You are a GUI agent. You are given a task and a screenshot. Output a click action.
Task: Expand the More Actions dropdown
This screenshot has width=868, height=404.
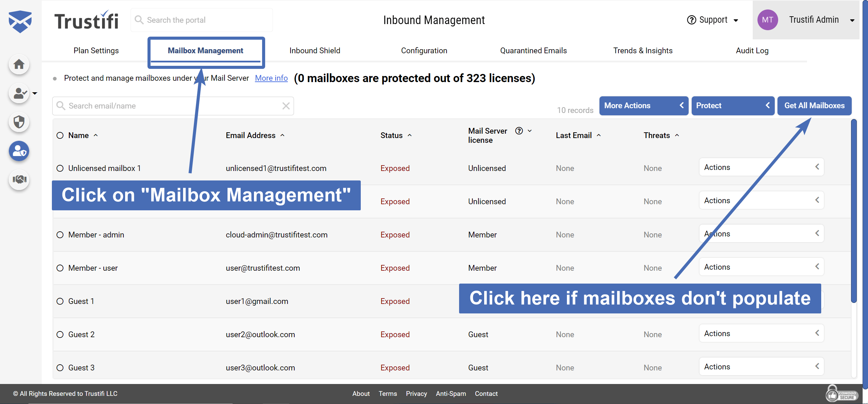[644, 106]
